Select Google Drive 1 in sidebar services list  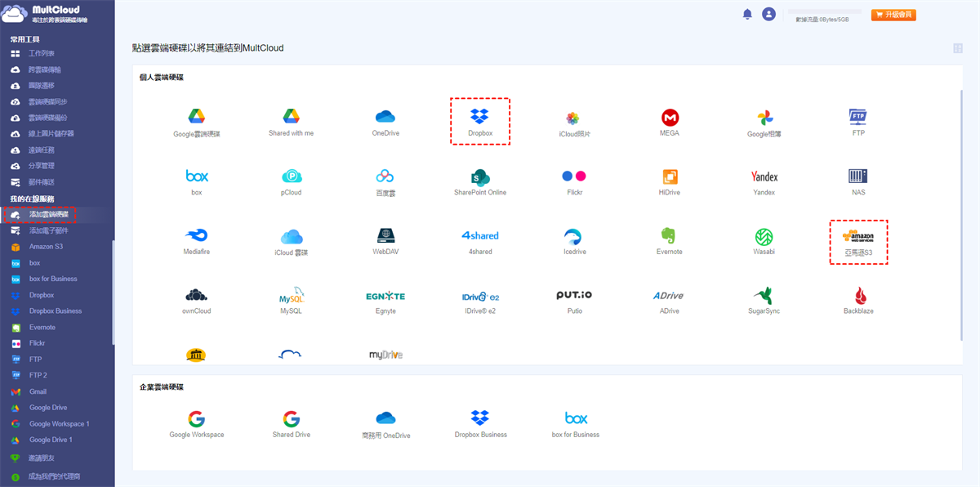pos(51,440)
